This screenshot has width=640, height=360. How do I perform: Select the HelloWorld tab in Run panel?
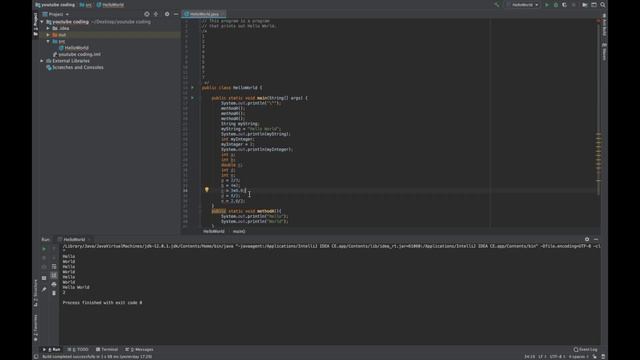click(74, 240)
